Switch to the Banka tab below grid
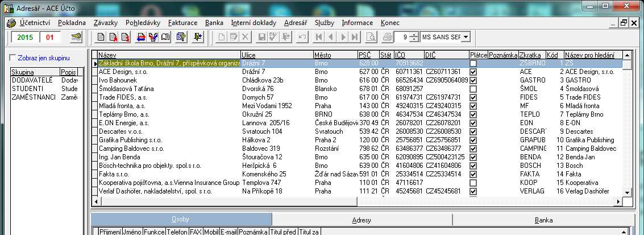The height and width of the screenshot is (235, 644). coord(544,220)
